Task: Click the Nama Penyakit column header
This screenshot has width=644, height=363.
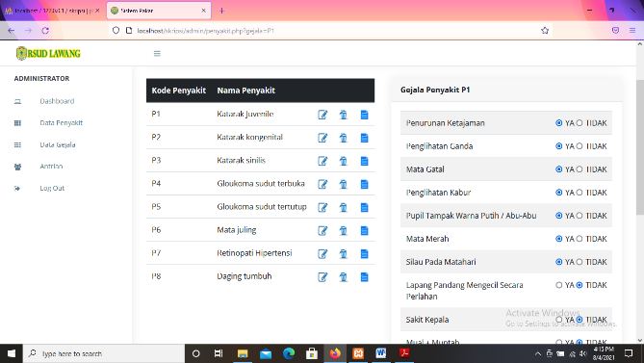Action: [x=246, y=91]
